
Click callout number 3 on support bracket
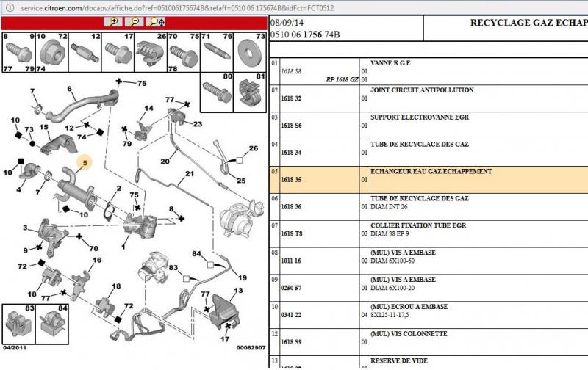click(25, 228)
